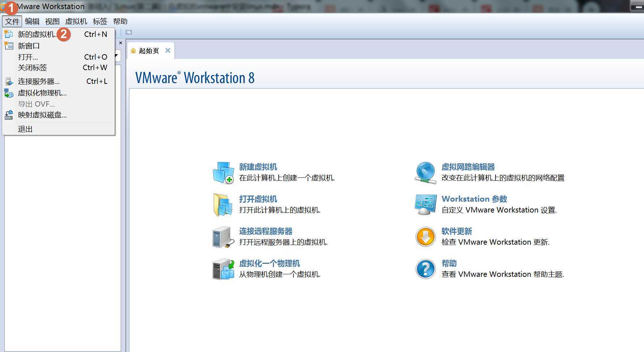Screen dimensions: 644x352
Task: Expand the sidebar search dropdown arrow
Action: 117,56
